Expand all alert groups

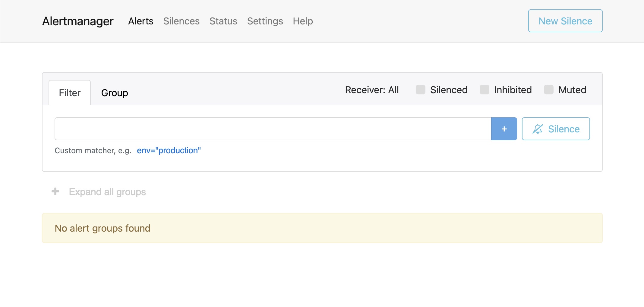107,191
